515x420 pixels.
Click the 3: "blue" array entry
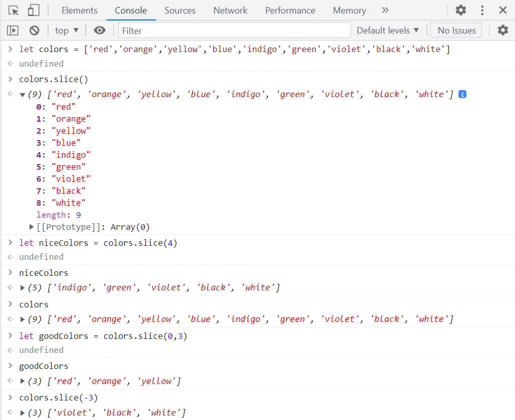pyautogui.click(x=59, y=143)
